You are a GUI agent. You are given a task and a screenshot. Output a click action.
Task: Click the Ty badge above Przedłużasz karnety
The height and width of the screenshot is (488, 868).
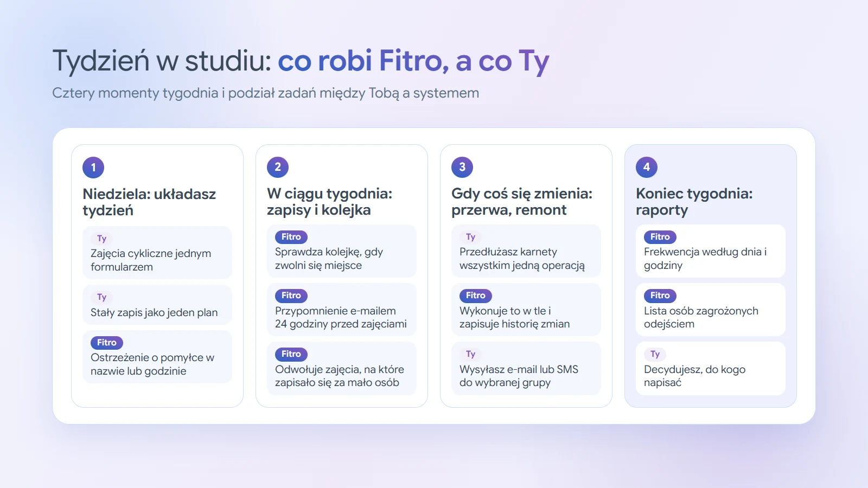click(x=470, y=237)
